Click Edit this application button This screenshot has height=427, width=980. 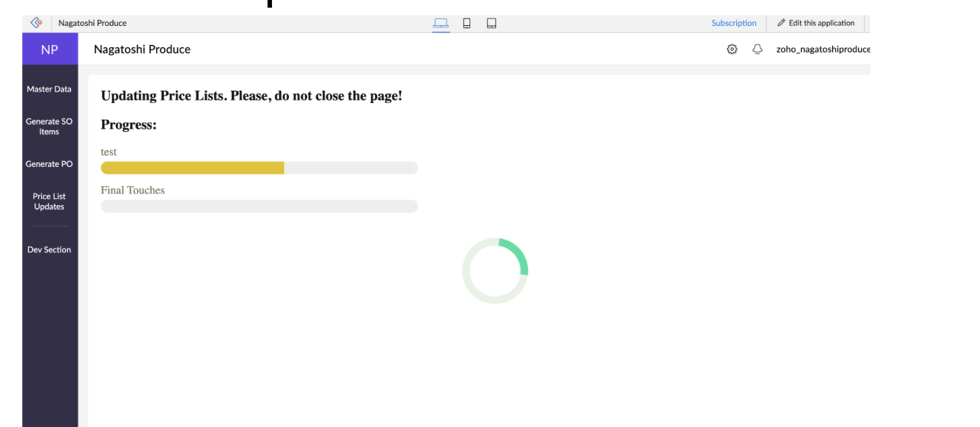815,23
